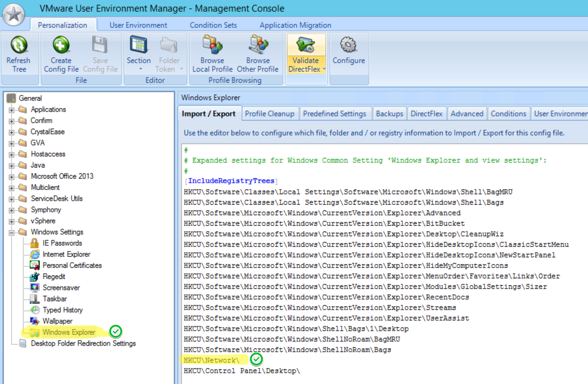
Task: Click the Save Config File floppy icon
Action: tap(100, 45)
